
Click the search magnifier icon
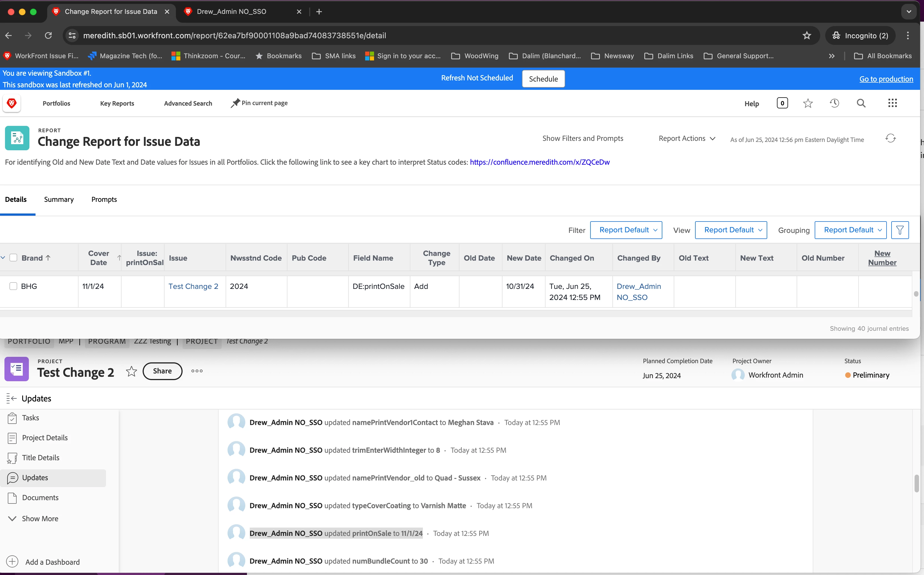[x=861, y=103]
